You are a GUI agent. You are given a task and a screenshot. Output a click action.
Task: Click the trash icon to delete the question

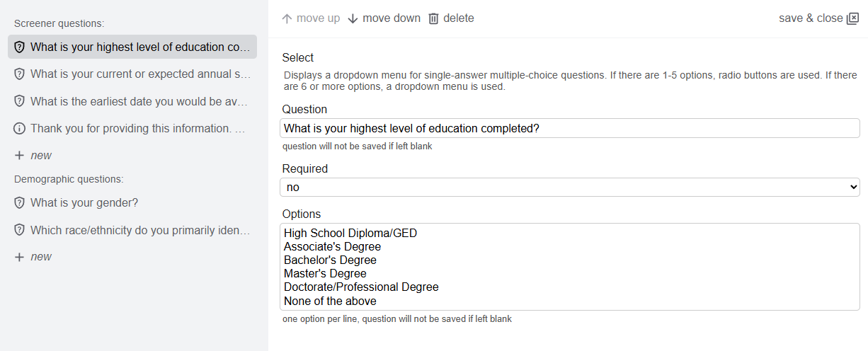point(434,18)
